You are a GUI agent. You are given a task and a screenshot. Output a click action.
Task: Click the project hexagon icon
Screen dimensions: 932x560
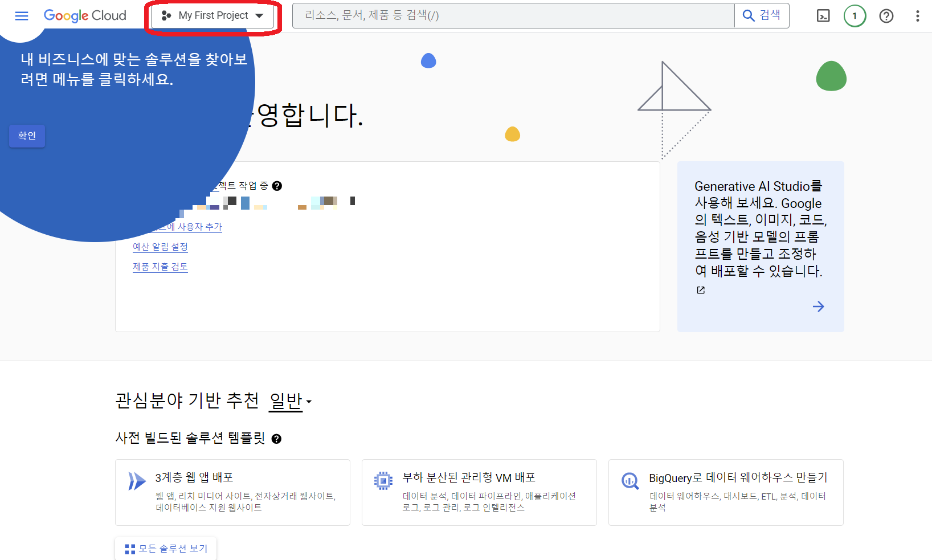166,16
